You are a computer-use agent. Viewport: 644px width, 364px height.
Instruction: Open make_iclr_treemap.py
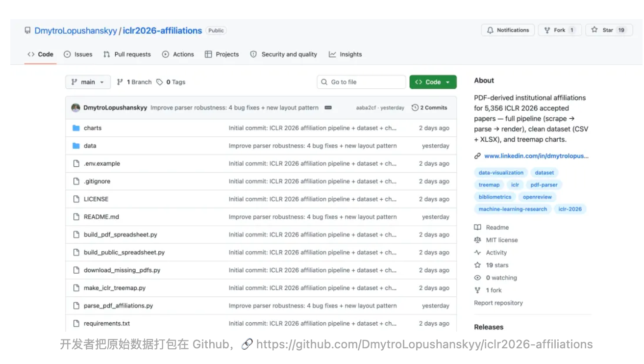(x=115, y=288)
